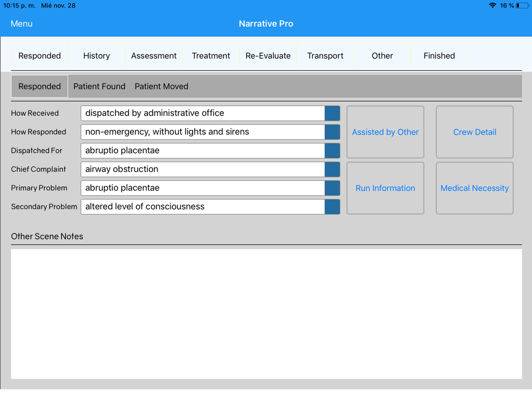Viewport: 532px width, 399px height.
Task: Open the Other tab
Action: point(383,56)
